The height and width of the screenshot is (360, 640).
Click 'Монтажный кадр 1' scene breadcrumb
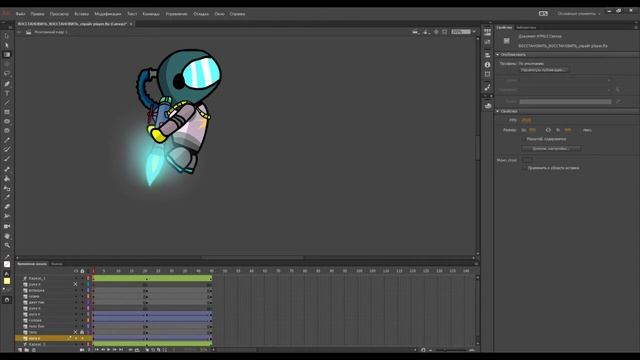[x=51, y=32]
